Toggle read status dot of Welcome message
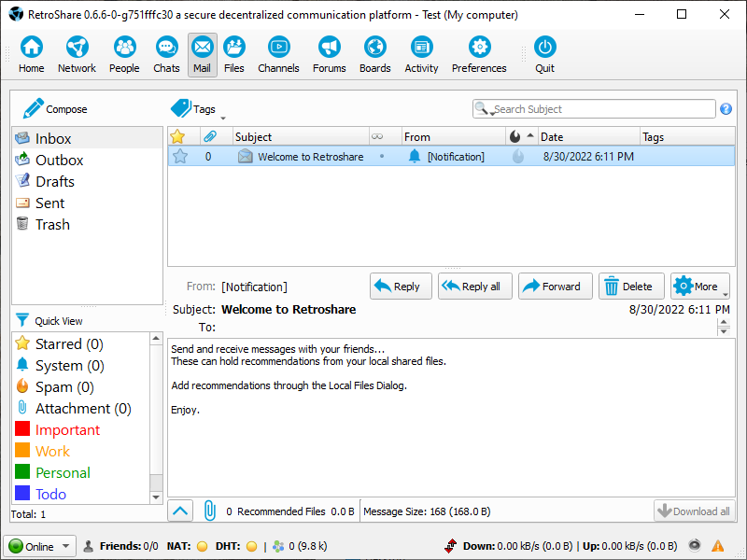This screenshot has width=747, height=560. click(381, 157)
